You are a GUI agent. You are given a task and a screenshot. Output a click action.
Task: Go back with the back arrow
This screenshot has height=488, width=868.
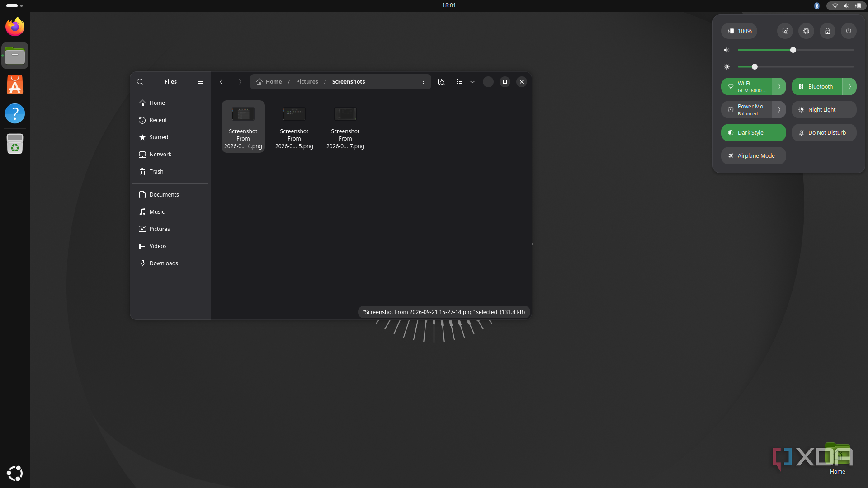(222, 82)
